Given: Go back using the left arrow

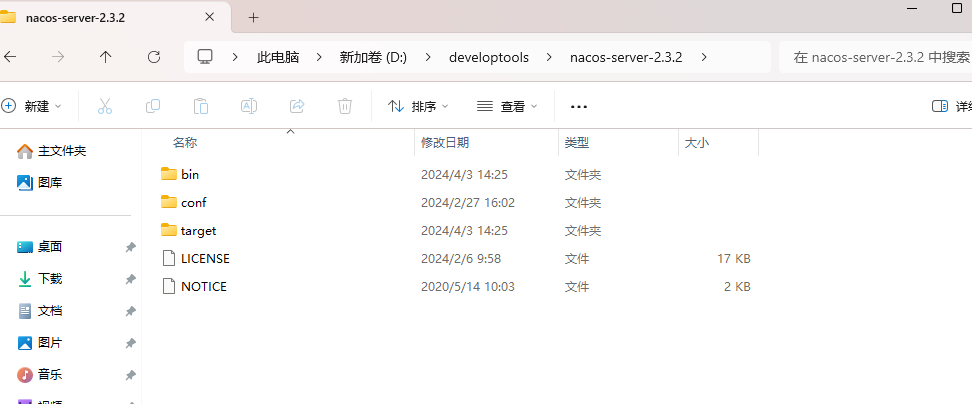Looking at the screenshot, I should [9, 57].
